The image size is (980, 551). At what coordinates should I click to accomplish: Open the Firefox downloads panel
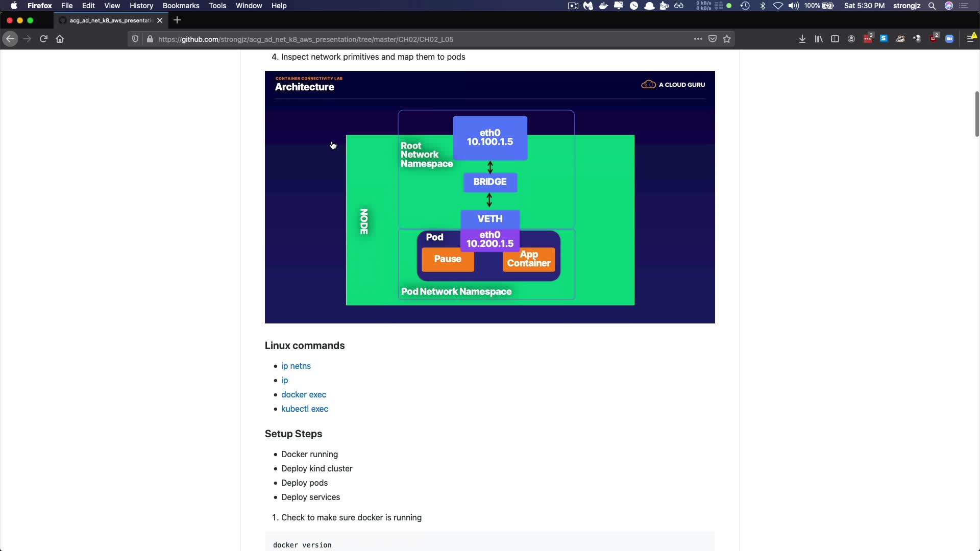pos(802,39)
